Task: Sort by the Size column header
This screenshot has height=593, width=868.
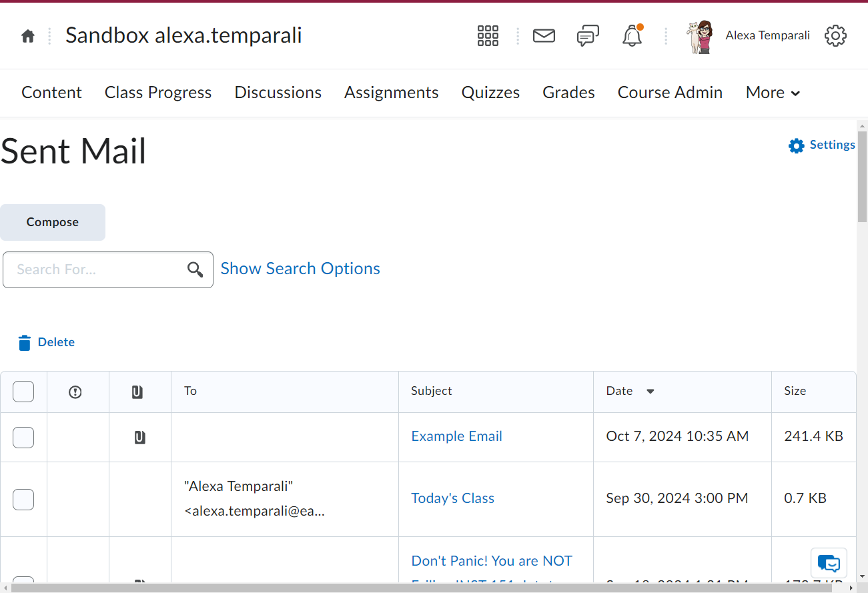Action: coord(795,391)
